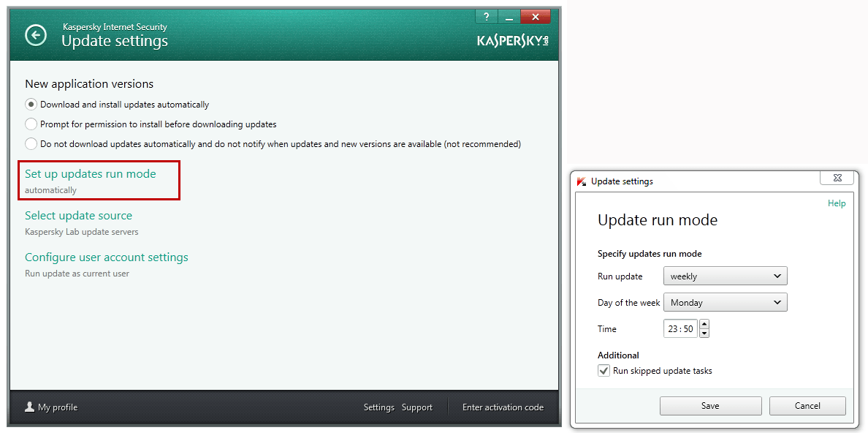Click the 'Update run mode' dialog heading
This screenshot has width=868, height=433.
tap(658, 220)
